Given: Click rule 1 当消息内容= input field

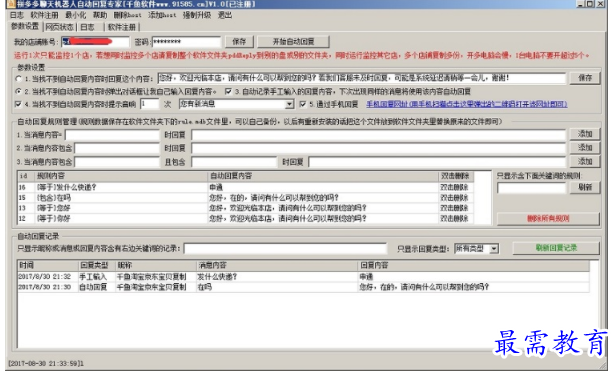Looking at the screenshot, I should [x=112, y=135].
